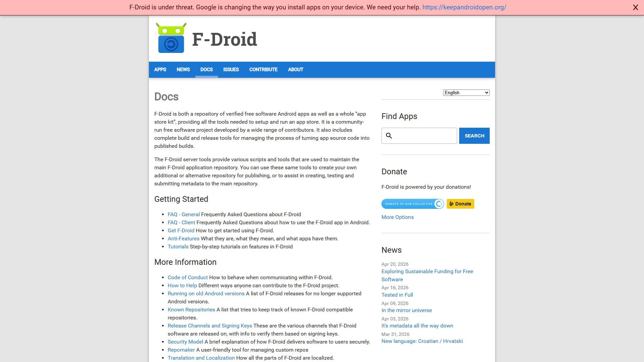644x362 pixels.
Task: Open the ABOUT navigation item
Action: 296,69
